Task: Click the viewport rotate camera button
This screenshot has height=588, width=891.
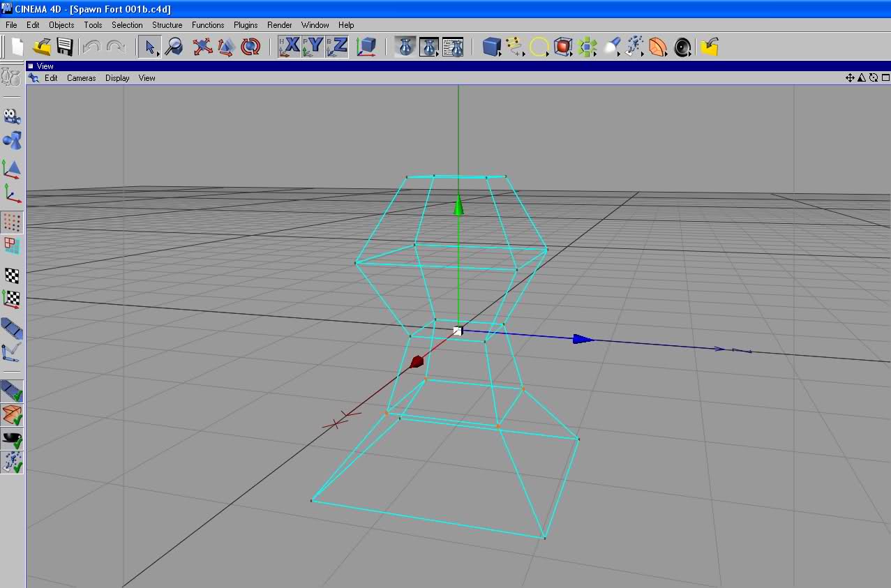Action: pos(874,78)
